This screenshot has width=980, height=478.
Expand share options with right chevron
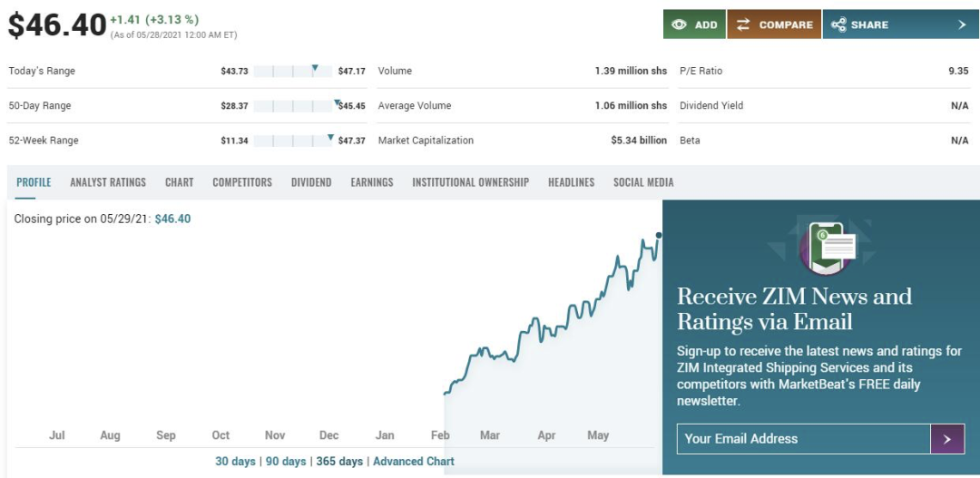962,24
